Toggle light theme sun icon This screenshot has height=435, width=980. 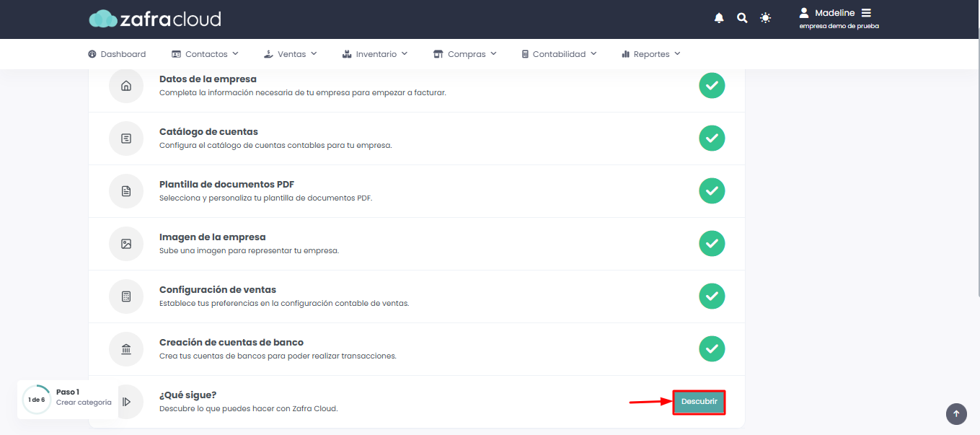tap(765, 18)
